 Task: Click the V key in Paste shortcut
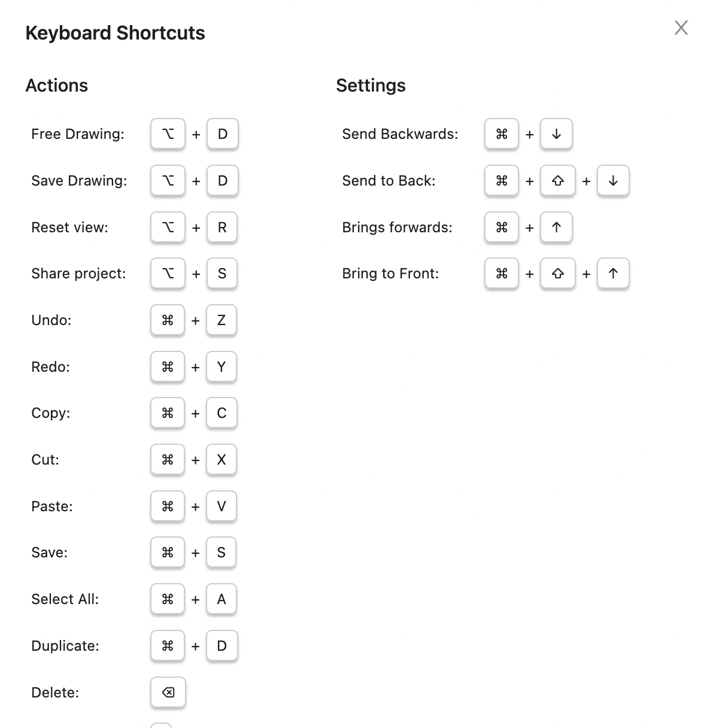pyautogui.click(x=221, y=506)
